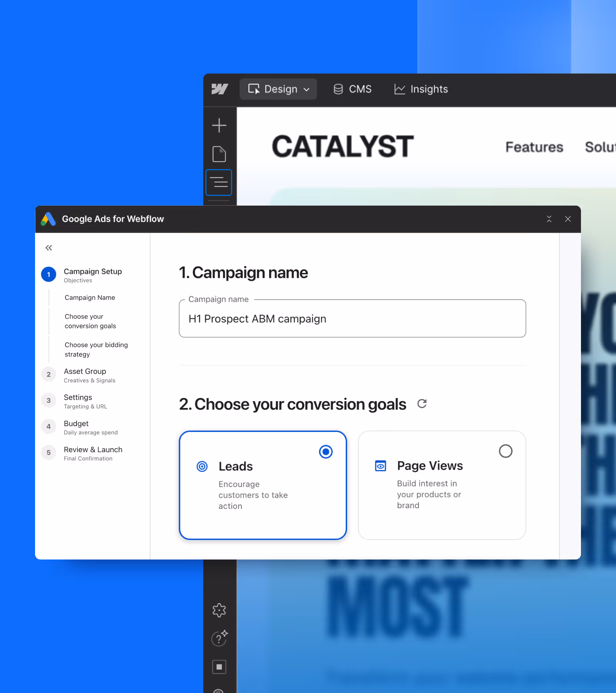This screenshot has height=693, width=616.
Task: Click the step 2 number badge
Action: coord(49,374)
